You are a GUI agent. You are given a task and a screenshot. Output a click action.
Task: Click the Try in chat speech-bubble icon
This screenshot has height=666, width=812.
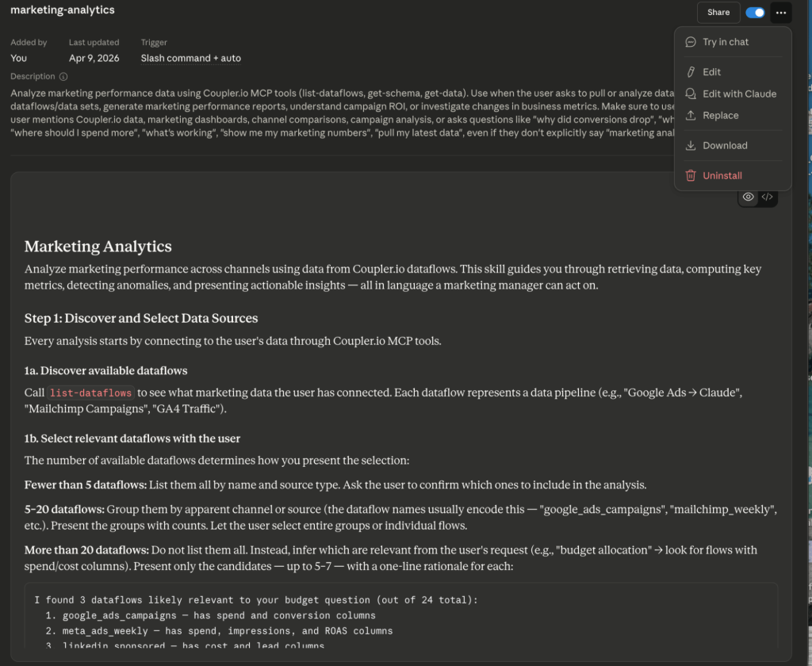691,42
